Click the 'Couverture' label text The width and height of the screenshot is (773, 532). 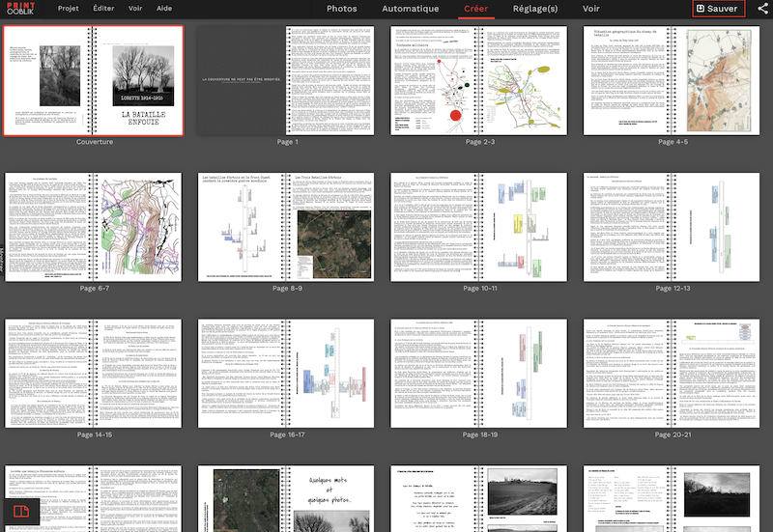95,142
